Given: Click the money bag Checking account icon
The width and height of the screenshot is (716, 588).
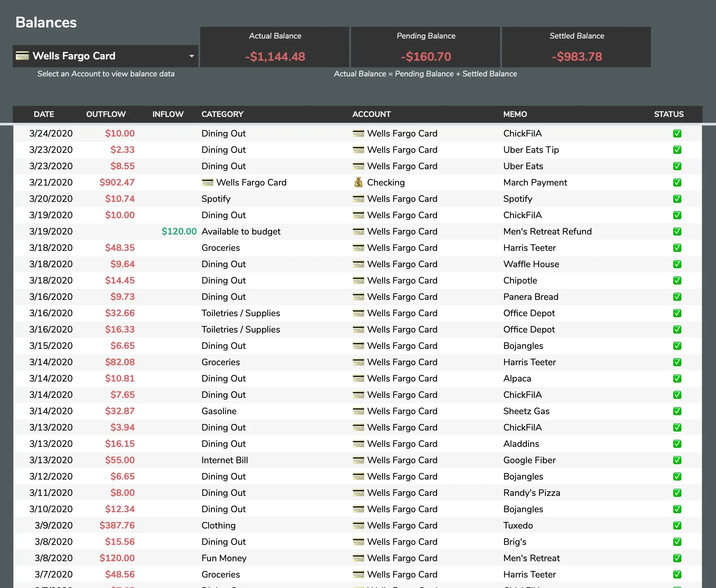Looking at the screenshot, I should point(358,183).
